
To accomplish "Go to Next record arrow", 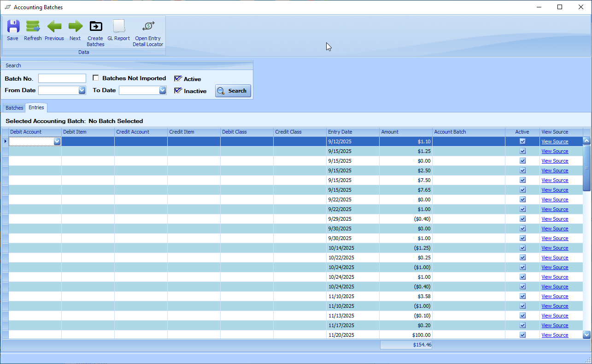I will (75, 27).
